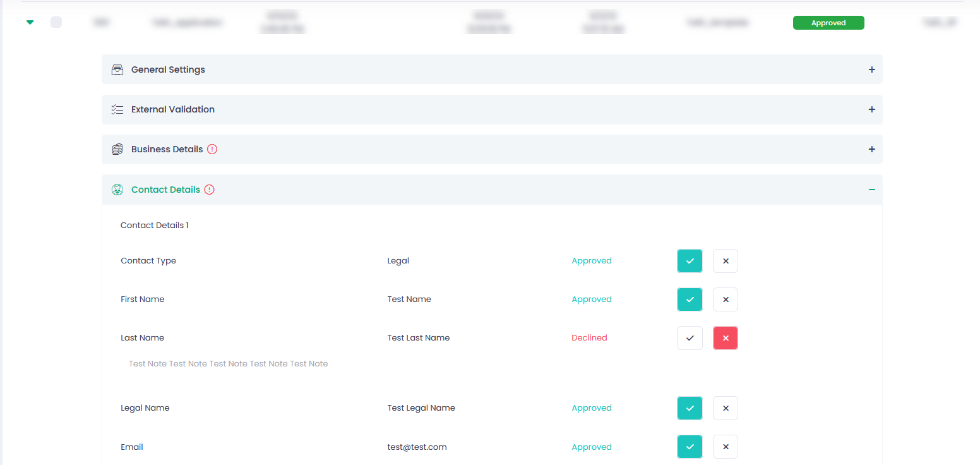The height and width of the screenshot is (465, 980).
Task: Toggle the red decline button for Last Name
Action: (x=725, y=338)
